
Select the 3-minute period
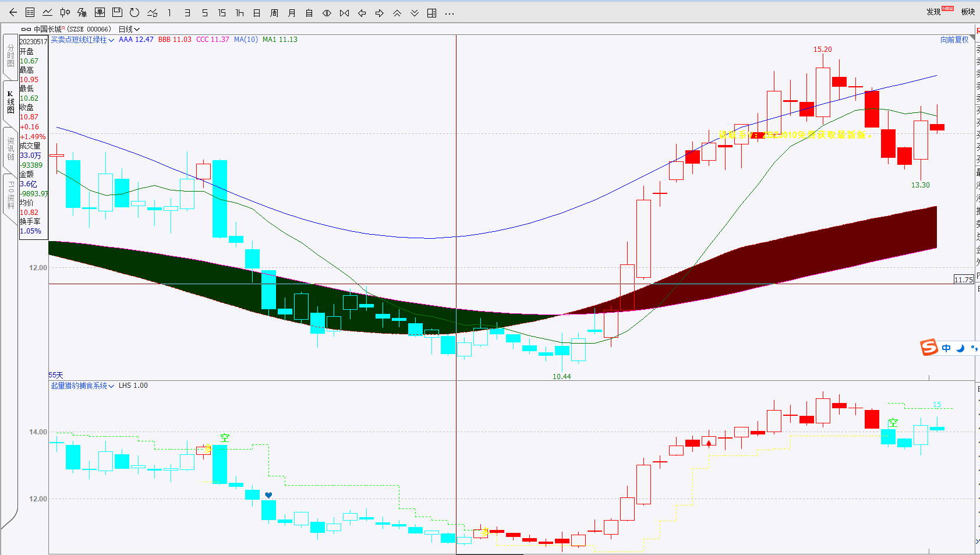tap(187, 12)
